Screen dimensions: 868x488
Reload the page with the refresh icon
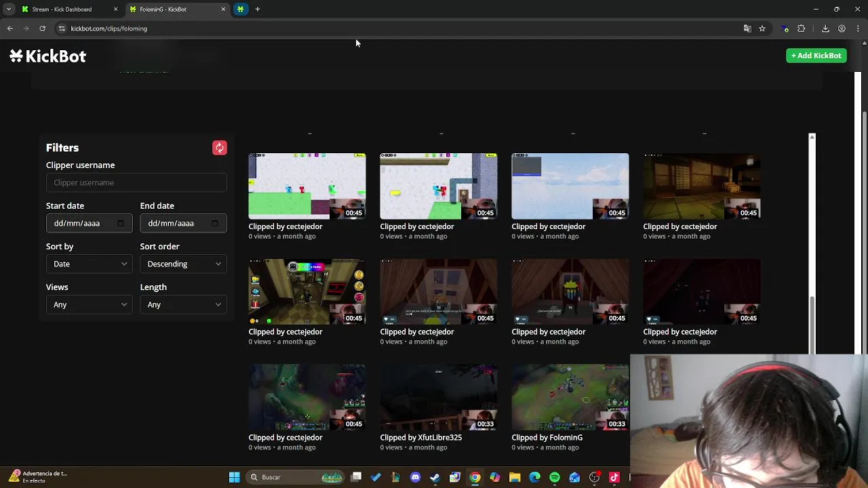[42, 28]
